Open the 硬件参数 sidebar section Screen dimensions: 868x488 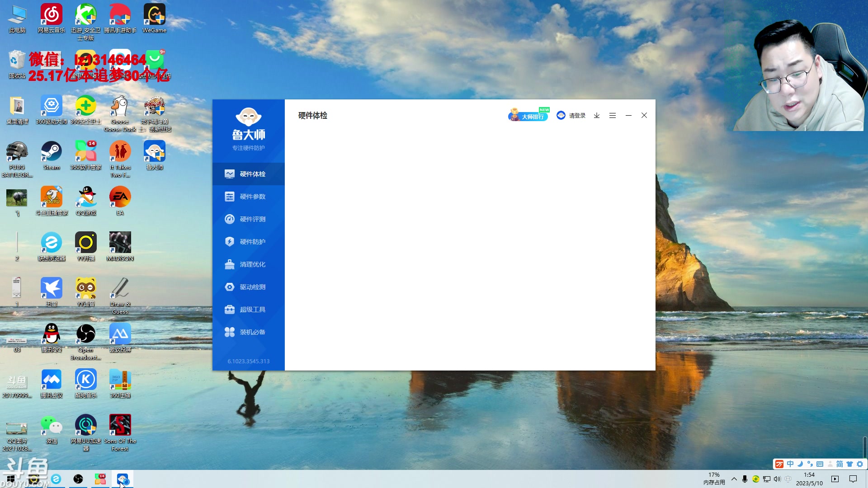(252, 197)
